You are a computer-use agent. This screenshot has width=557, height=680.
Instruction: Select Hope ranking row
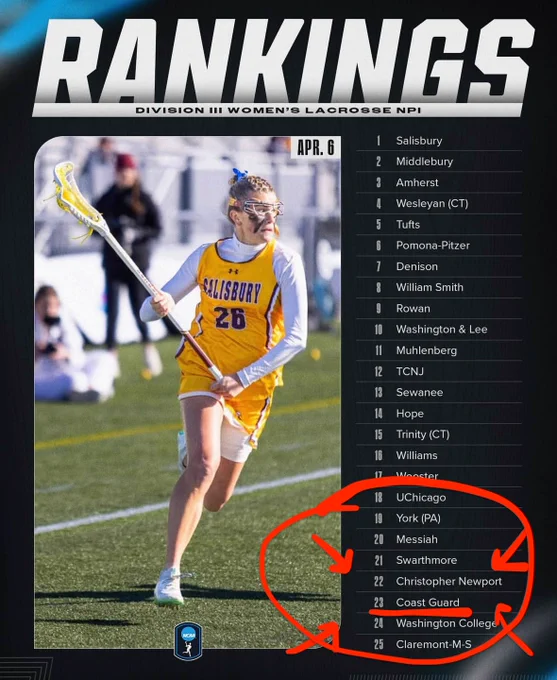click(439, 414)
